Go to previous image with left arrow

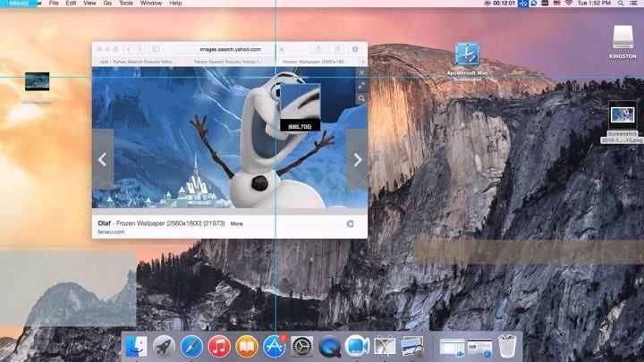pos(102,159)
